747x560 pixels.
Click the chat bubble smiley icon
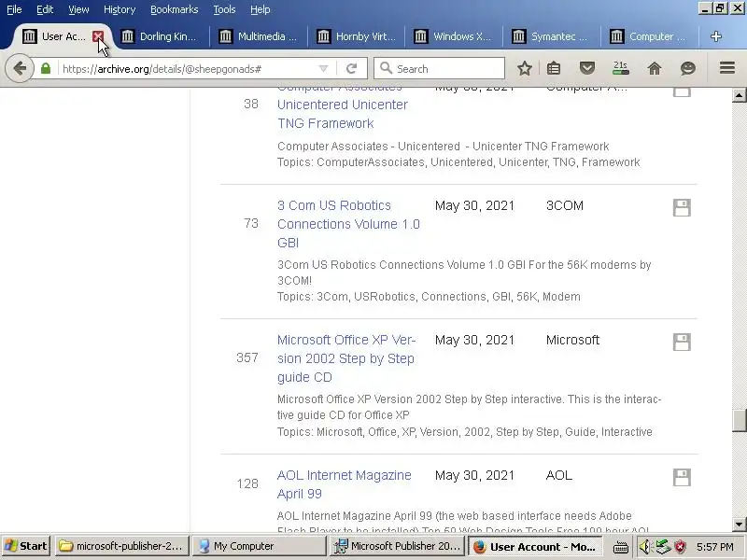687,68
